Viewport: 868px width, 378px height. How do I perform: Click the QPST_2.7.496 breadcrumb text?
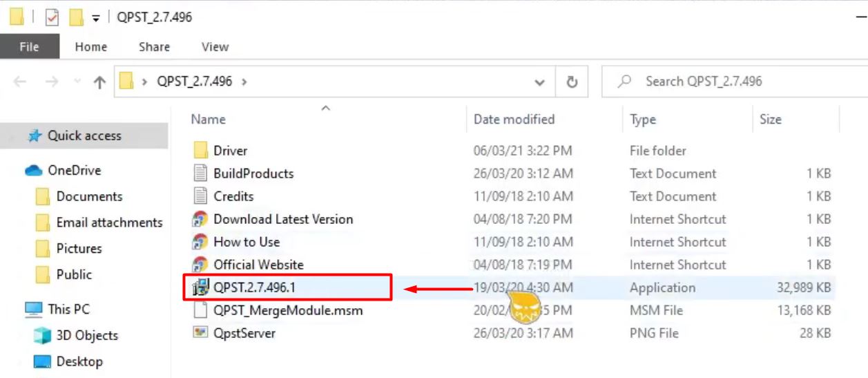[195, 82]
